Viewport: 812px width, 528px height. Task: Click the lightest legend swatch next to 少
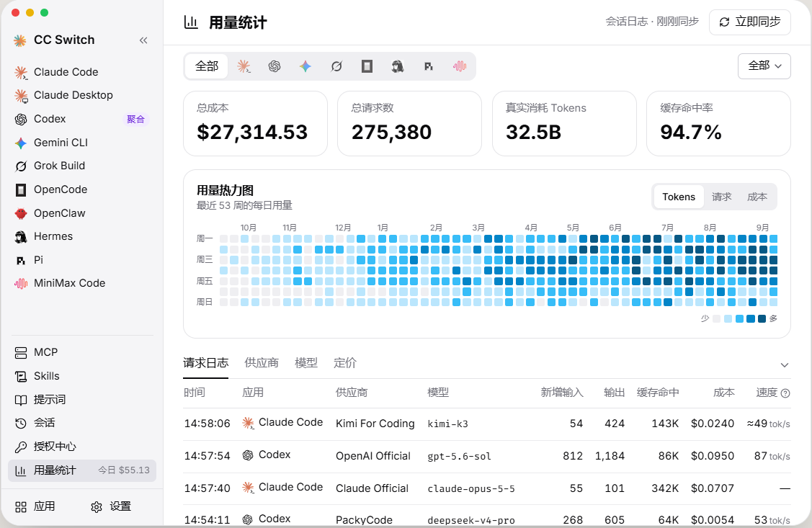pyautogui.click(x=717, y=319)
